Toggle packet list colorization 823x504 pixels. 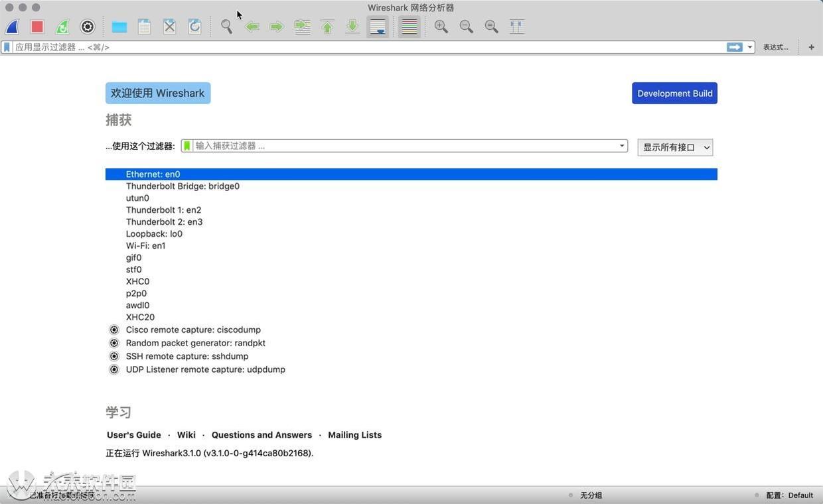click(410, 27)
